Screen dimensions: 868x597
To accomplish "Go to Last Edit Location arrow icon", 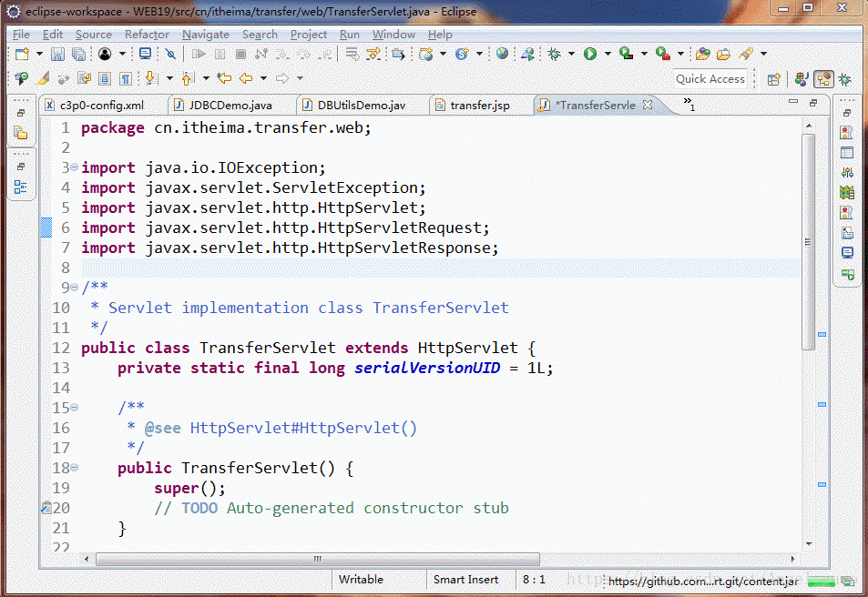I will [224, 78].
